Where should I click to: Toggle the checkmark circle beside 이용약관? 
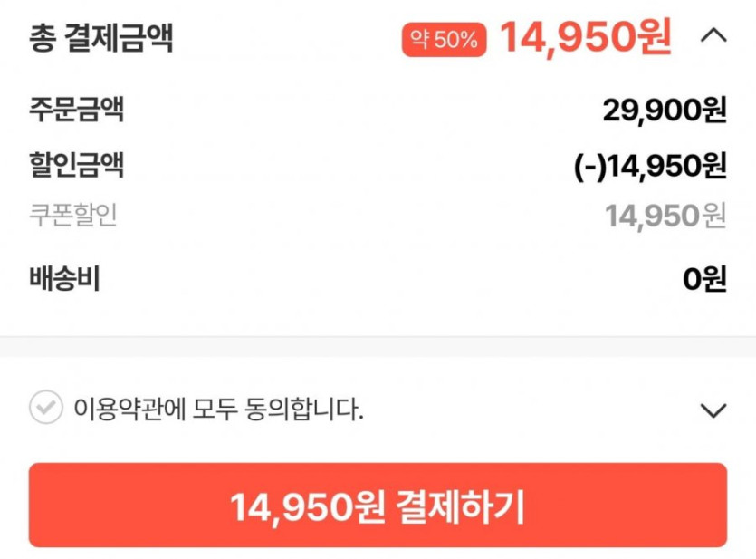45,409
